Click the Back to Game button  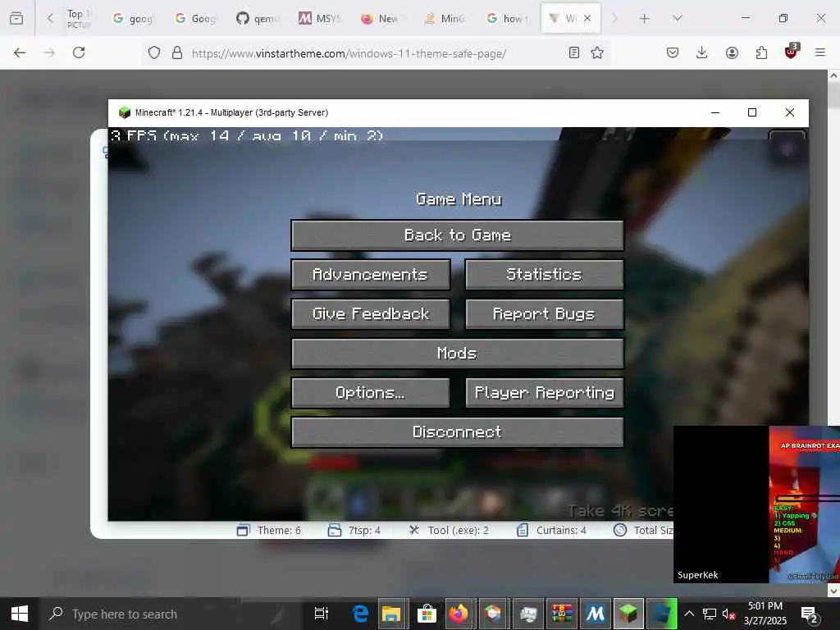pyautogui.click(x=457, y=235)
